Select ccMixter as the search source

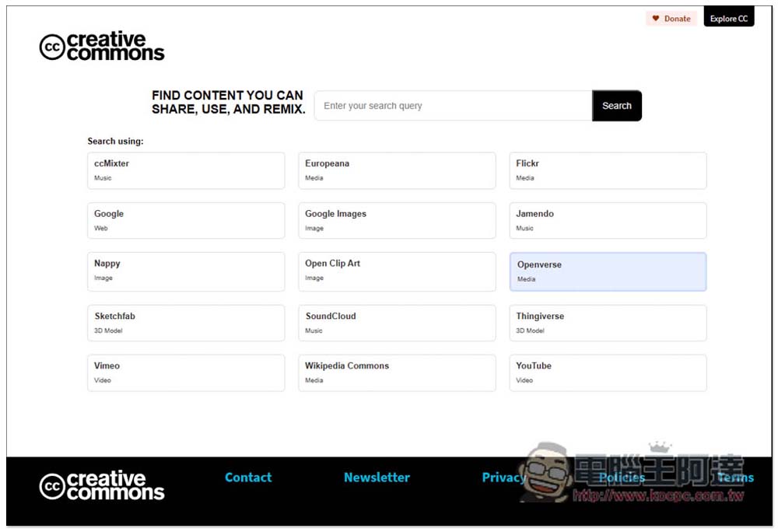pyautogui.click(x=186, y=170)
